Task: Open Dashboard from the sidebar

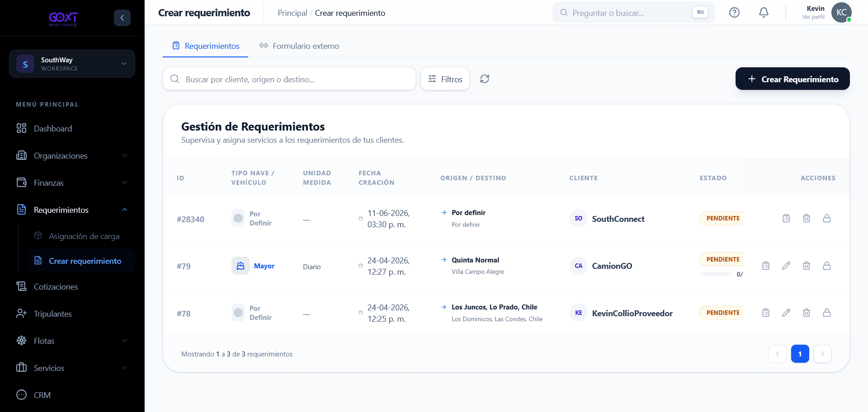Action: tap(72, 129)
